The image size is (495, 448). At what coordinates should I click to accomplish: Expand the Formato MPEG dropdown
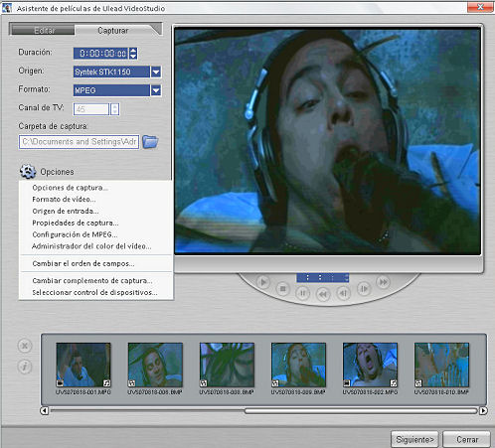click(156, 90)
